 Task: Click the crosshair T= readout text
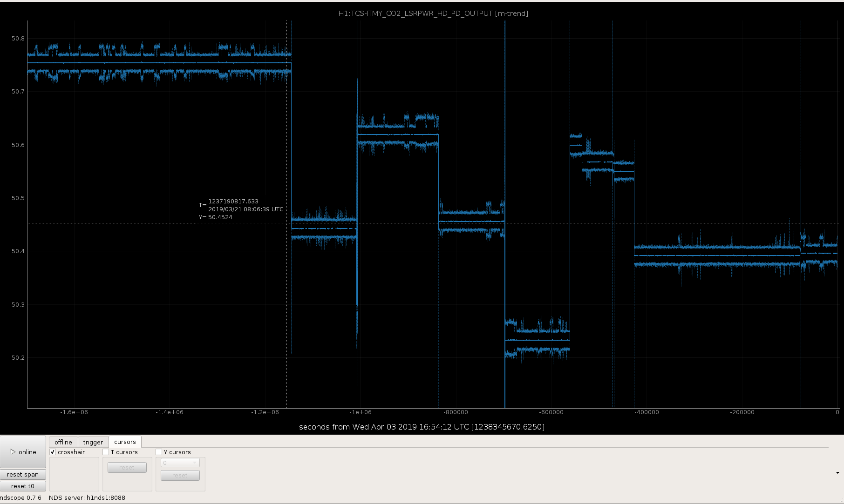pyautogui.click(x=233, y=202)
